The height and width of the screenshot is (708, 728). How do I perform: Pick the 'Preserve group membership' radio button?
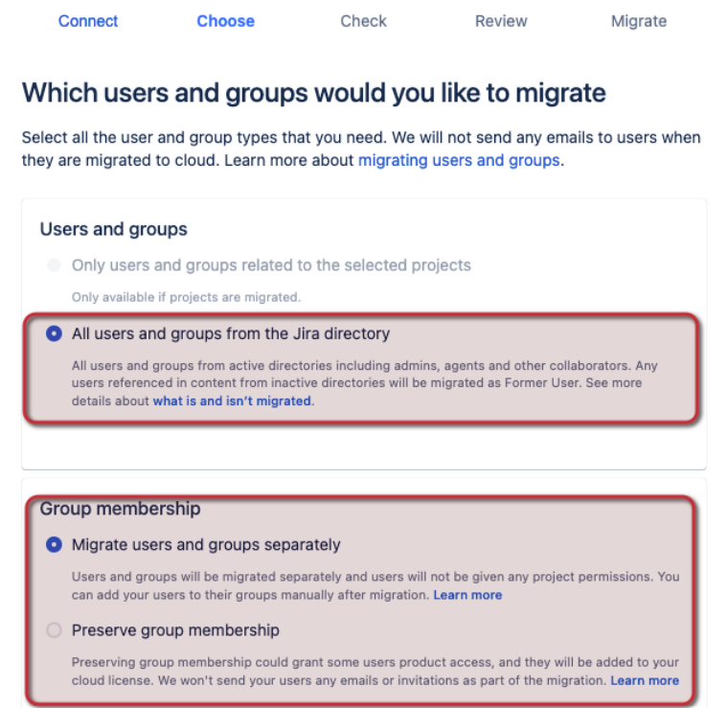click(54, 629)
